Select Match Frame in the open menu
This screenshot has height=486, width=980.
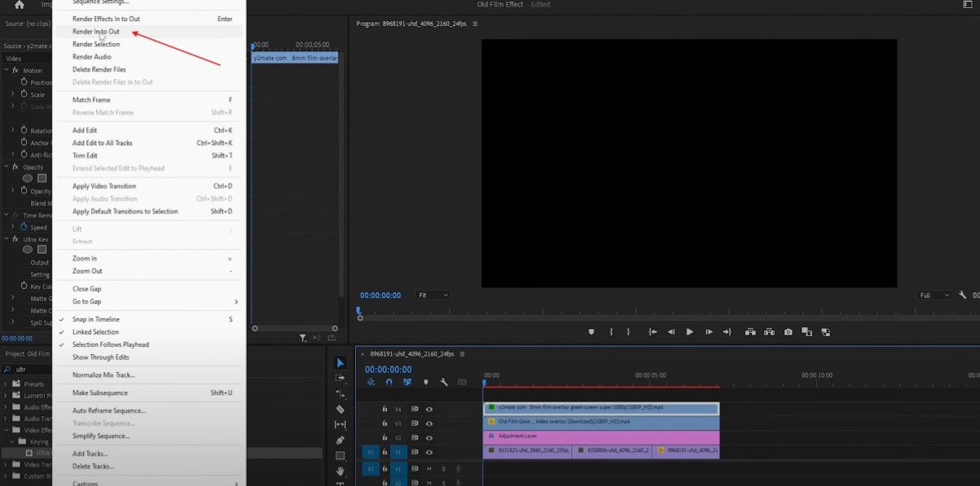pos(90,99)
